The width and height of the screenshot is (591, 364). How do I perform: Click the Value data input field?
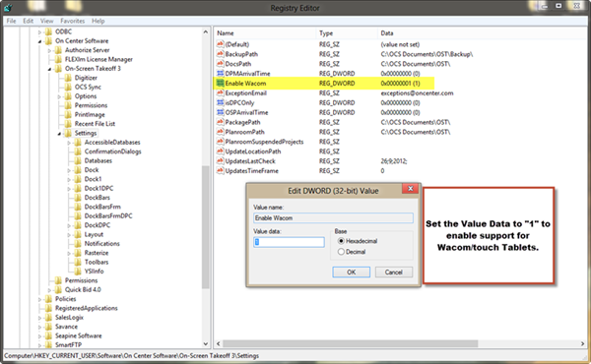(289, 242)
